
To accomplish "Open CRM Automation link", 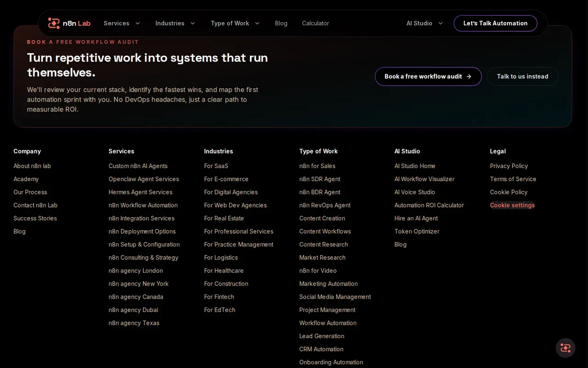I will [321, 349].
